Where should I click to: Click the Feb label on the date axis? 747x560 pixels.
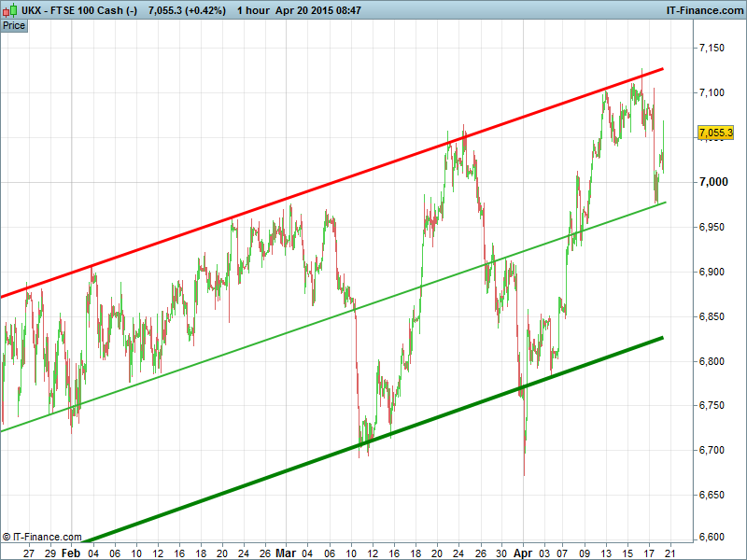72,553
